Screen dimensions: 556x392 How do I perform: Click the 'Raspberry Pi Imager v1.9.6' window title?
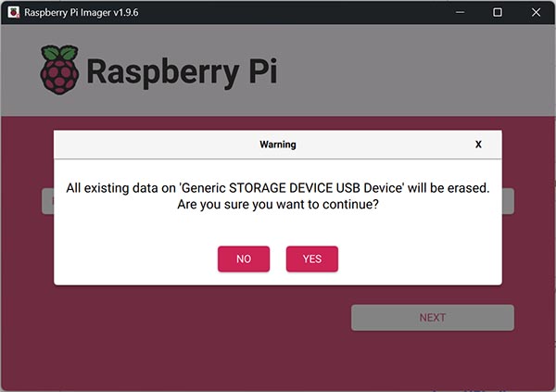pyautogui.click(x=82, y=12)
